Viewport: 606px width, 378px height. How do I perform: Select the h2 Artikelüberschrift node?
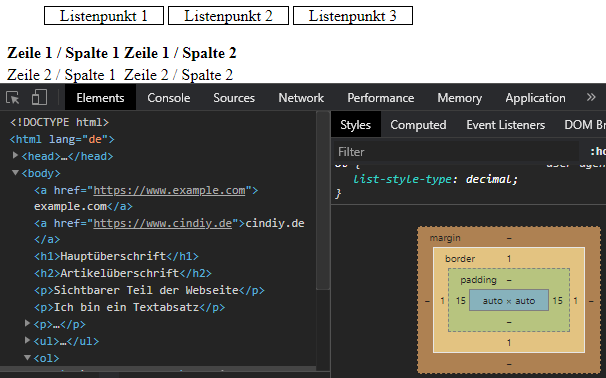[x=123, y=273]
